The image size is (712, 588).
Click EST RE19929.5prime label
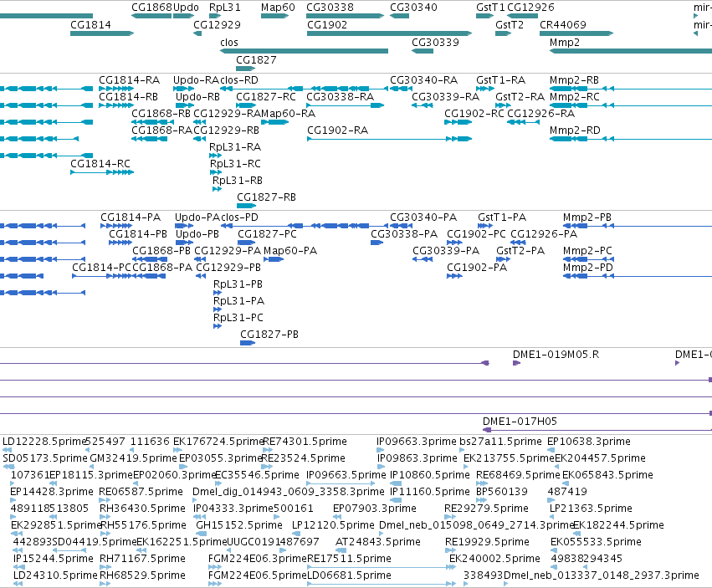[487, 542]
